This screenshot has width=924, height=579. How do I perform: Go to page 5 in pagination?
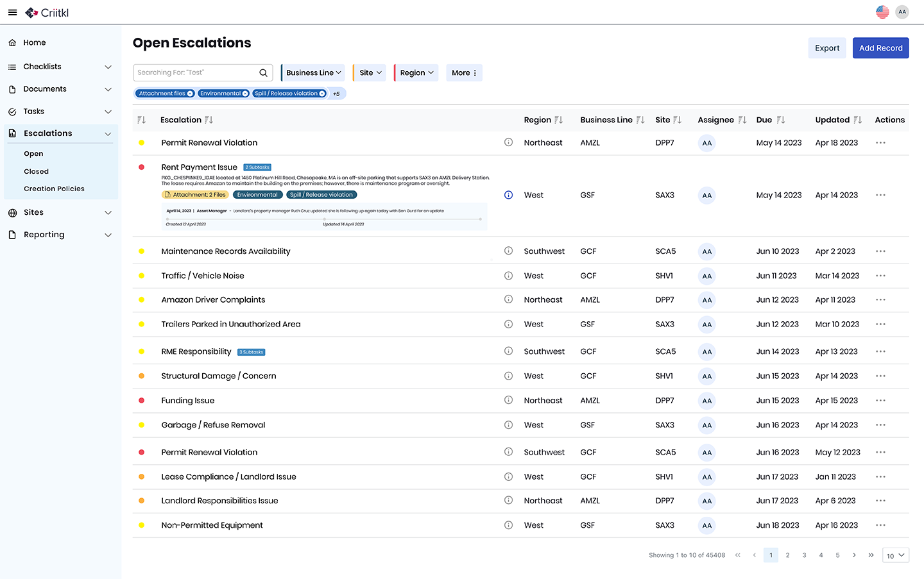coord(837,555)
